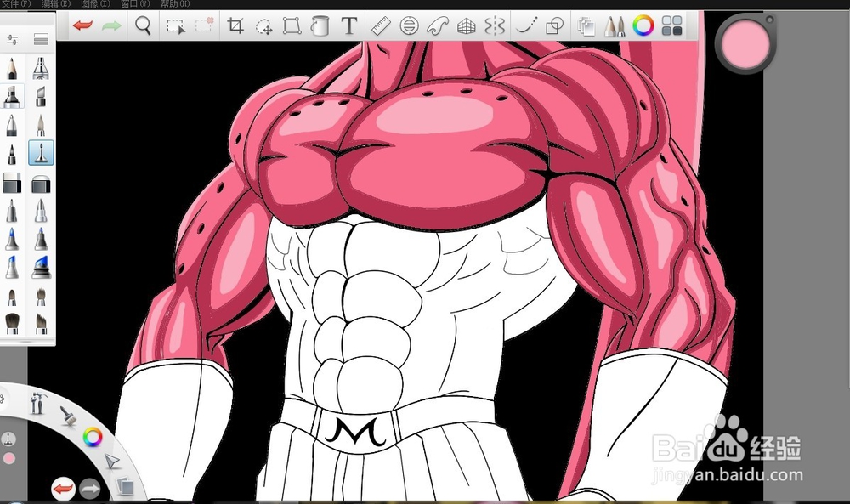The image size is (850, 504).
Task: Select the Crop tool
Action: point(235,25)
